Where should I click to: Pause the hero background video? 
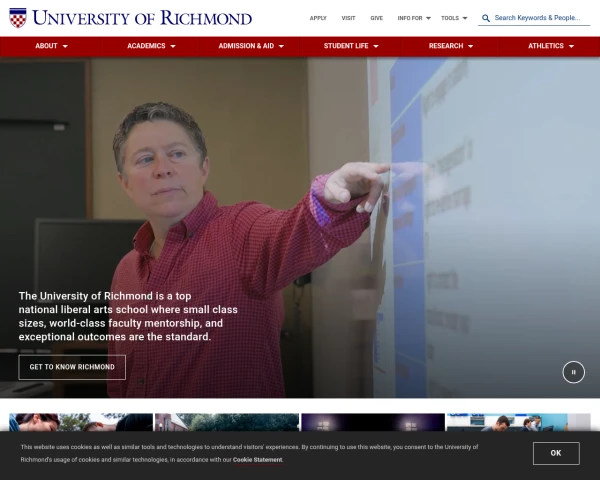pos(573,372)
